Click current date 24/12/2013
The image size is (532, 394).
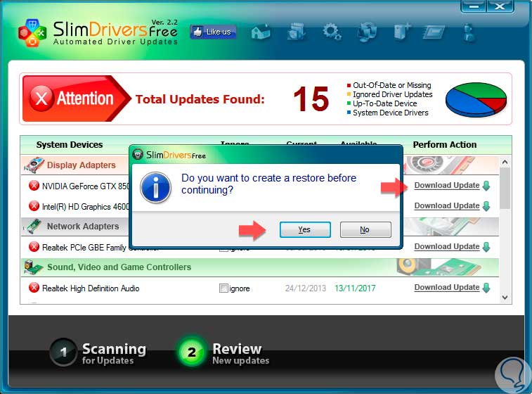click(306, 288)
